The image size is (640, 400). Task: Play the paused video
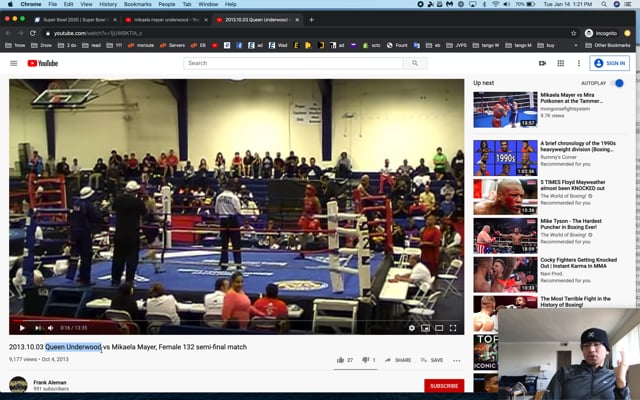click(x=22, y=328)
